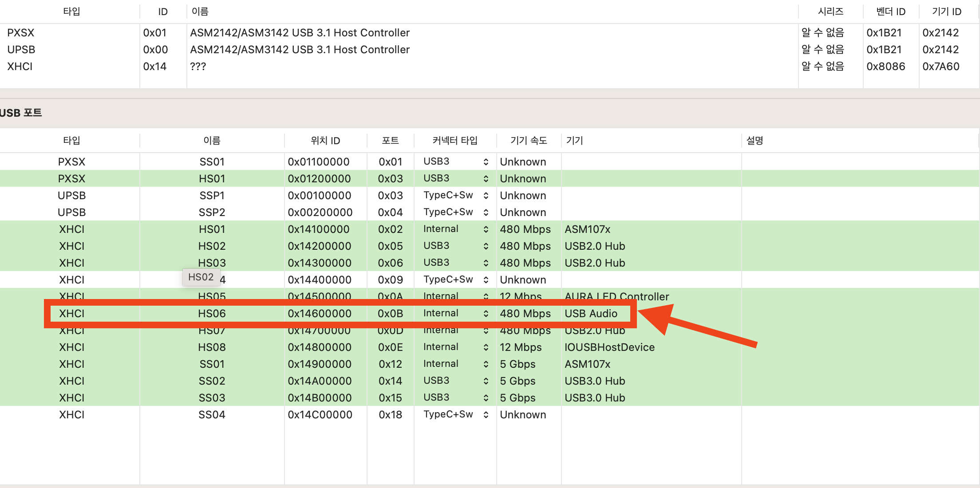Image resolution: width=980 pixels, height=488 pixels.
Task: Select vendor ID 0x8086 cell
Action: pos(886,67)
